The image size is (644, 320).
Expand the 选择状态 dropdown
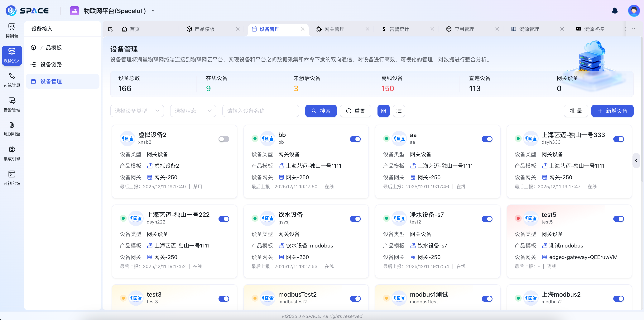coord(193,111)
